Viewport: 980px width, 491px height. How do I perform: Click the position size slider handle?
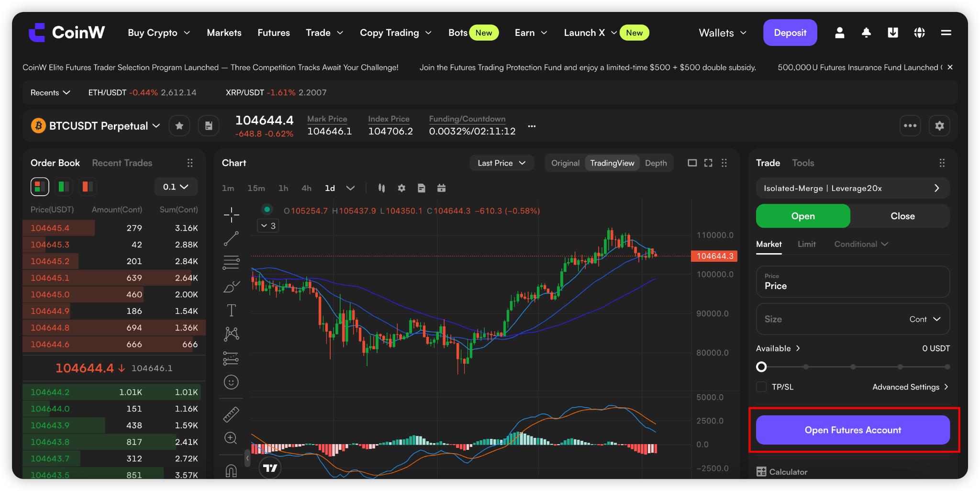point(761,367)
